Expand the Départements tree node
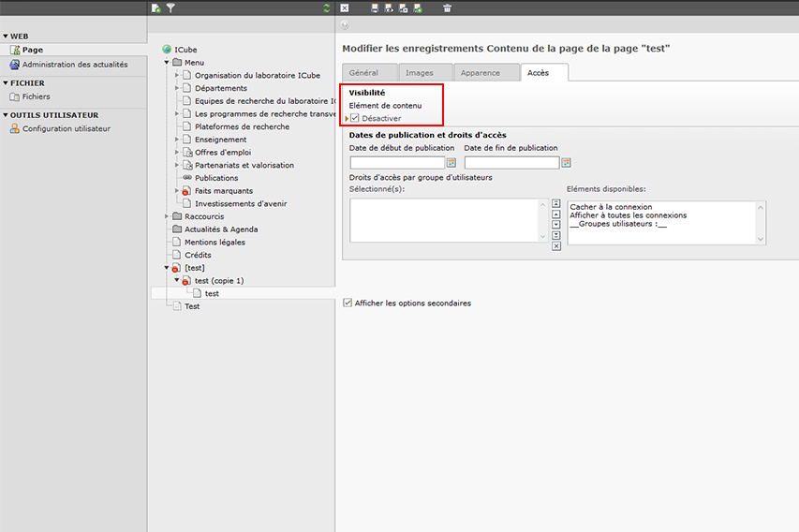The width and height of the screenshot is (799, 532). [177, 88]
